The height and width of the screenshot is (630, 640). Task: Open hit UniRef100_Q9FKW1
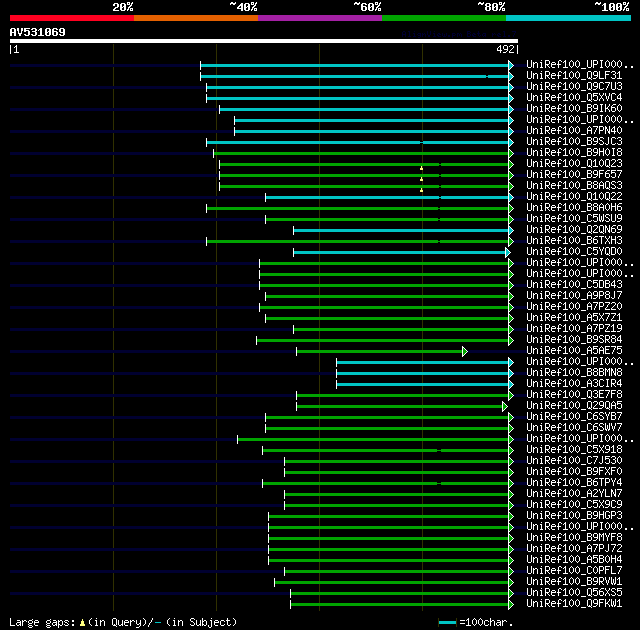(x=574, y=604)
